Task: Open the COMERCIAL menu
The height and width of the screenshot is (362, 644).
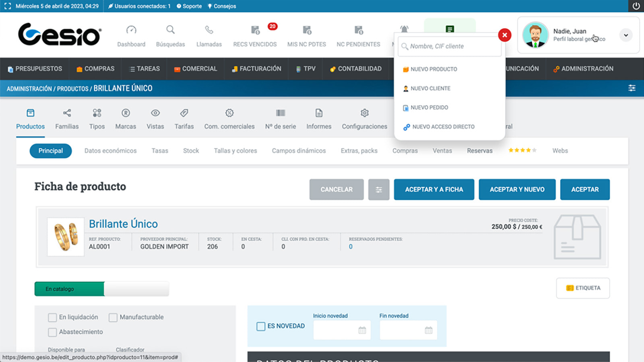Action: coord(196,69)
